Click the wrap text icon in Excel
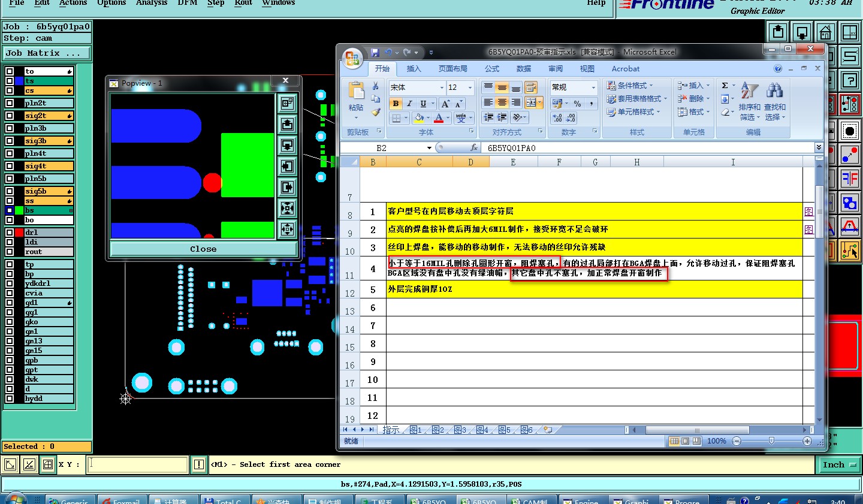Screen dimensions: 863x504 click(x=531, y=88)
